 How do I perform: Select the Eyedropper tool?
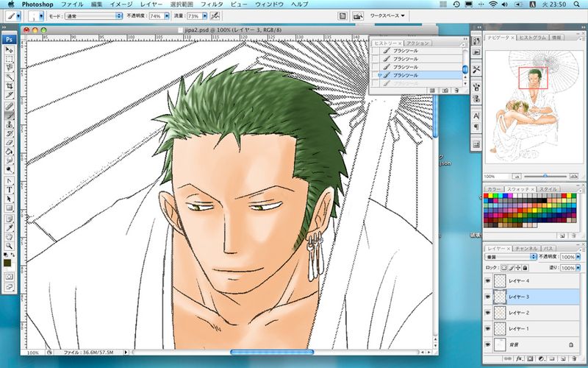pyautogui.click(x=9, y=227)
